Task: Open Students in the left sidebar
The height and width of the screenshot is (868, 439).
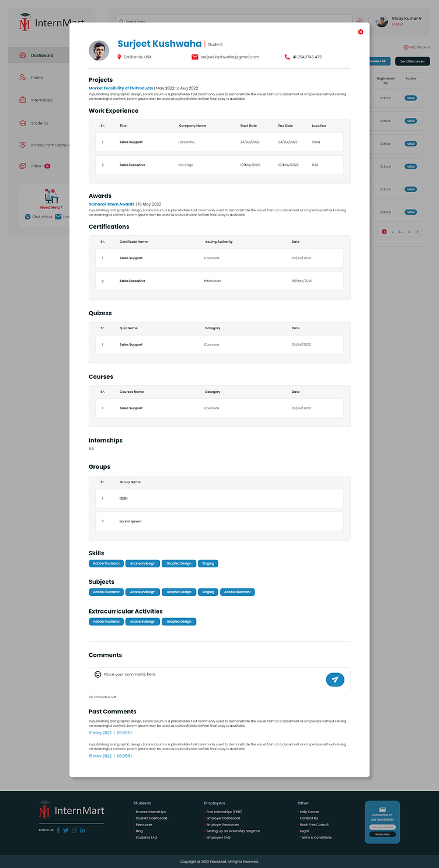Action: click(x=39, y=123)
